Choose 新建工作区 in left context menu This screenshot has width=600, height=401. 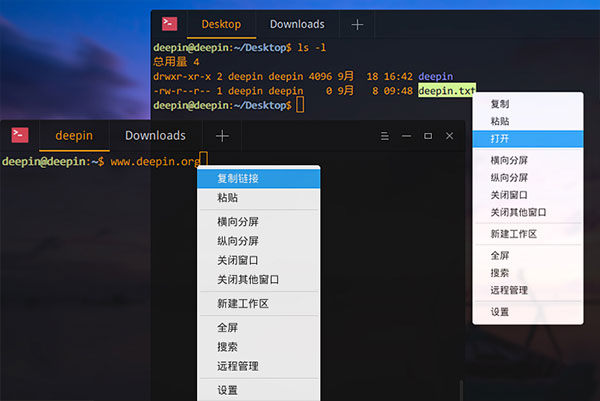[x=259, y=304]
